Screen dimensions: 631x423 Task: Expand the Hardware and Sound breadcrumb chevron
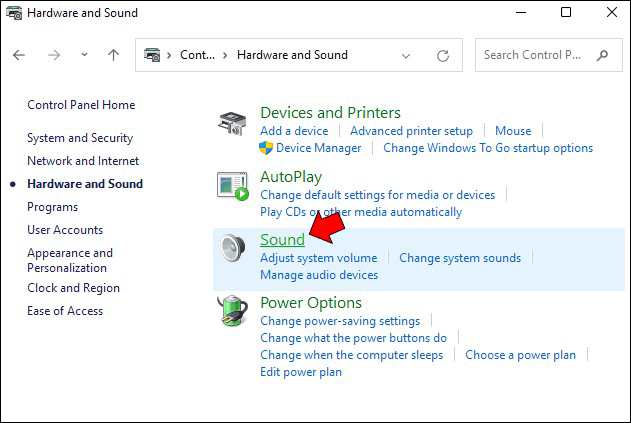coord(227,56)
